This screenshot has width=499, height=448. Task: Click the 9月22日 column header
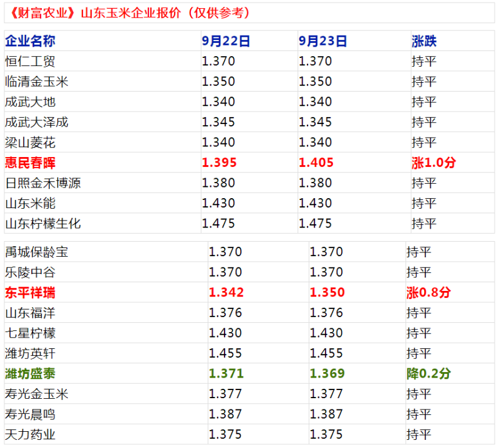[x=226, y=41]
